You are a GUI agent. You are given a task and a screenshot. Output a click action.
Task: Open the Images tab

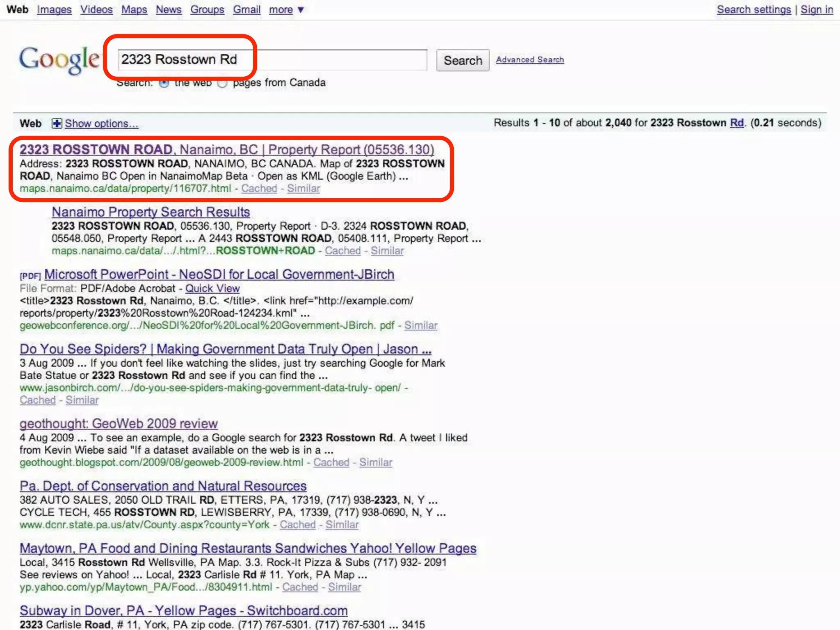click(x=54, y=9)
